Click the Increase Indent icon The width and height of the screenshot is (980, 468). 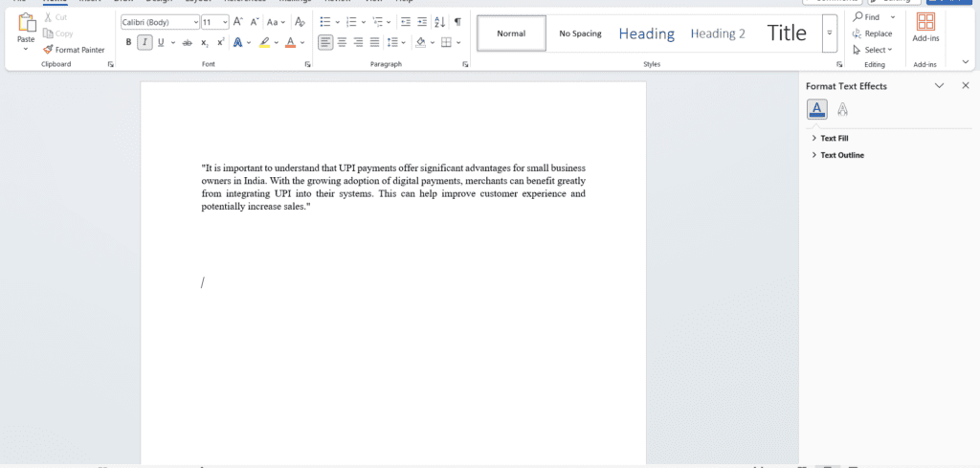[x=422, y=22]
